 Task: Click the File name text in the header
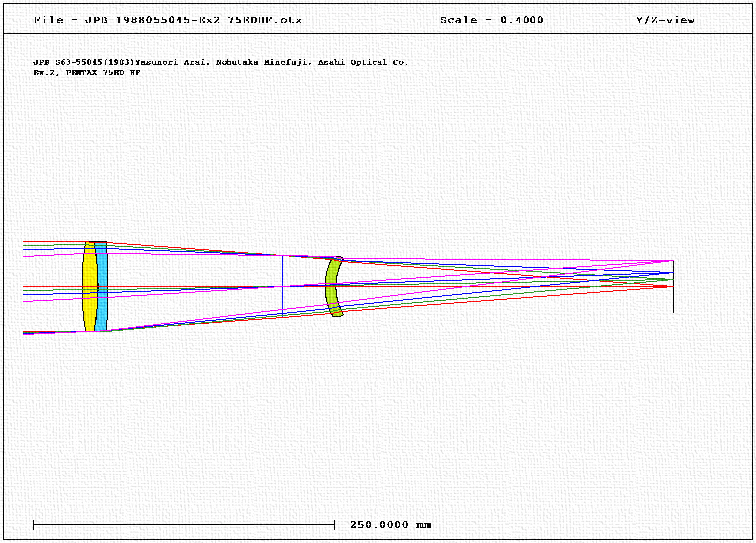(168, 20)
